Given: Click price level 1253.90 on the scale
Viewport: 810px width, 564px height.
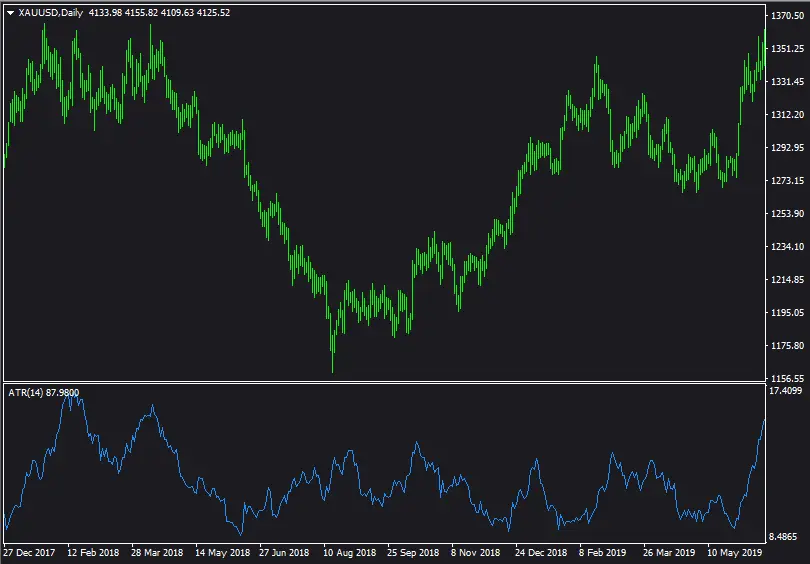Looking at the screenshot, I should [787, 214].
